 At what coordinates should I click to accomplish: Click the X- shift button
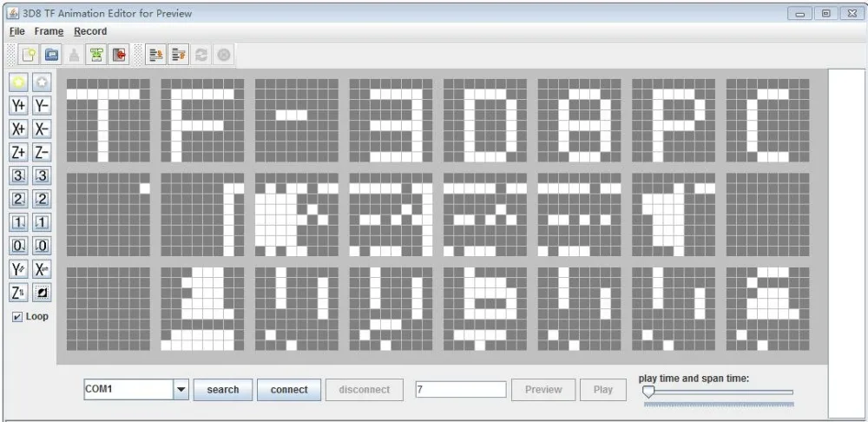tap(42, 129)
